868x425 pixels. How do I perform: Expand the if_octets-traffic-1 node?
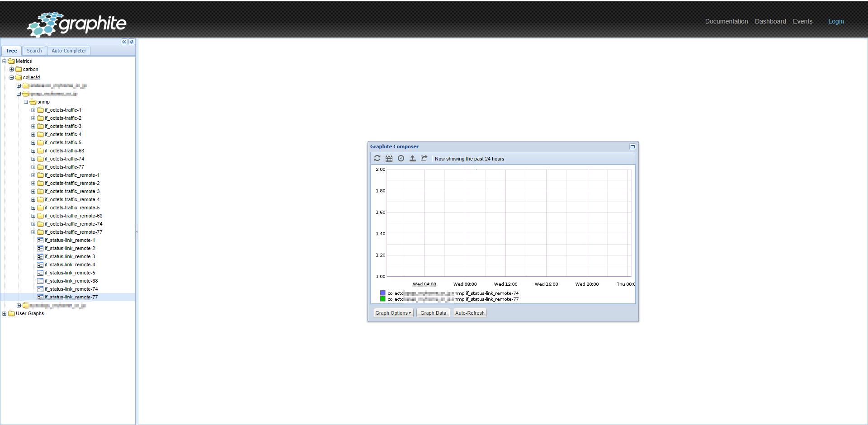(x=33, y=110)
